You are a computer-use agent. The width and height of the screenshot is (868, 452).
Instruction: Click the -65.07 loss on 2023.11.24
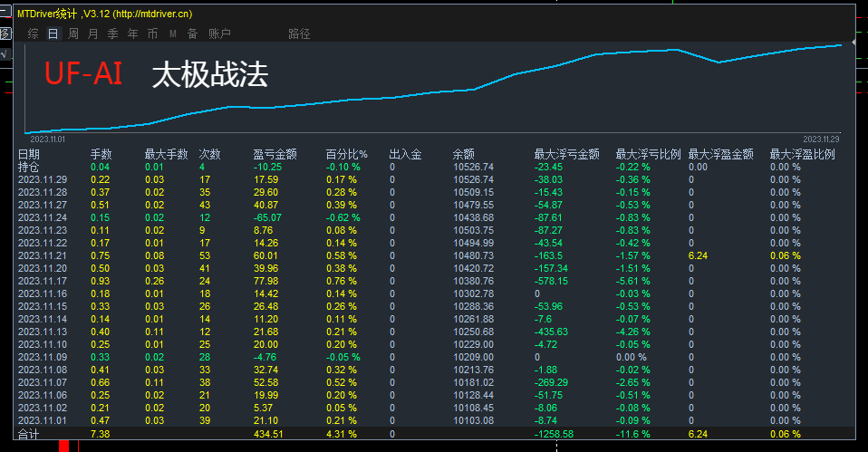pyautogui.click(x=267, y=218)
